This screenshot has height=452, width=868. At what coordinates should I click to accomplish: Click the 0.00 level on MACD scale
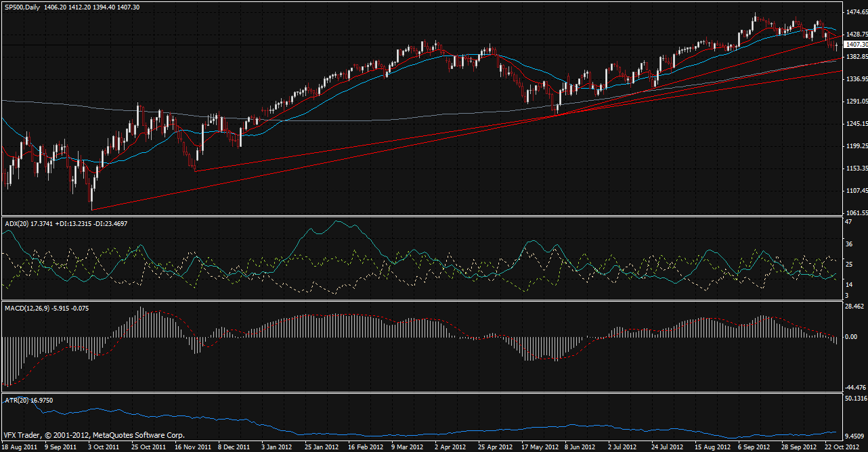tap(850, 336)
